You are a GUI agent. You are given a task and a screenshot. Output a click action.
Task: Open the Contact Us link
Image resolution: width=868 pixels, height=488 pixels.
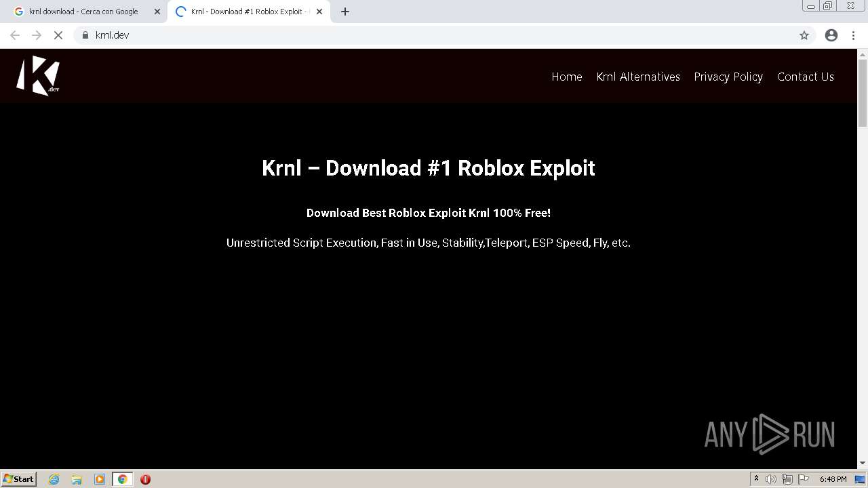point(806,77)
